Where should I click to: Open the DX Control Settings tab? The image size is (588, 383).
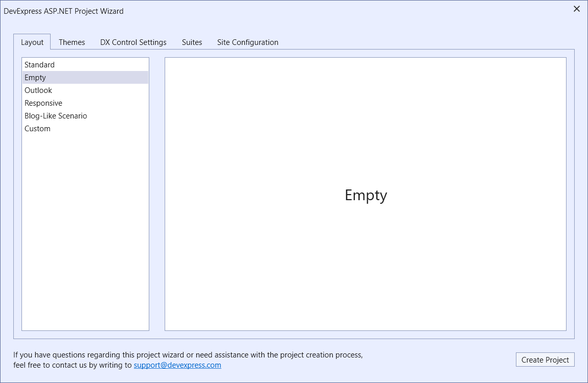pos(133,42)
